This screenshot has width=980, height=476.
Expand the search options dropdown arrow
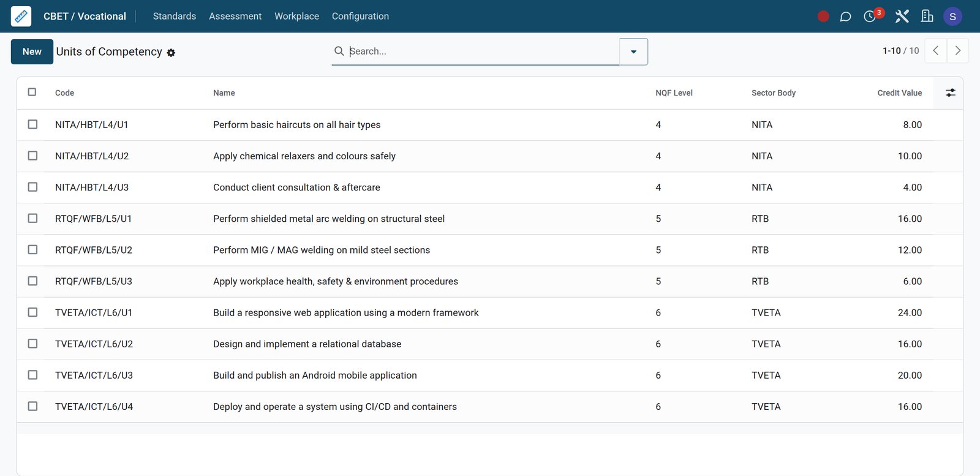(633, 51)
